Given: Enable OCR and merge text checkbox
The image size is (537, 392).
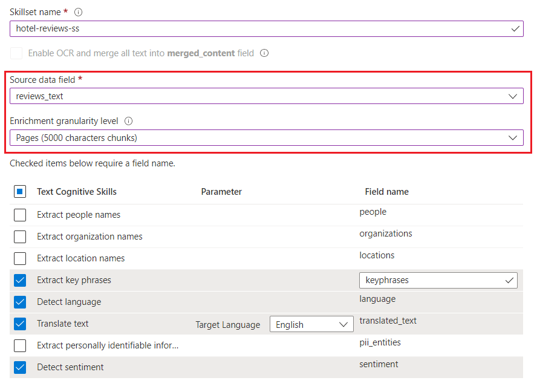Looking at the screenshot, I should click(x=16, y=53).
